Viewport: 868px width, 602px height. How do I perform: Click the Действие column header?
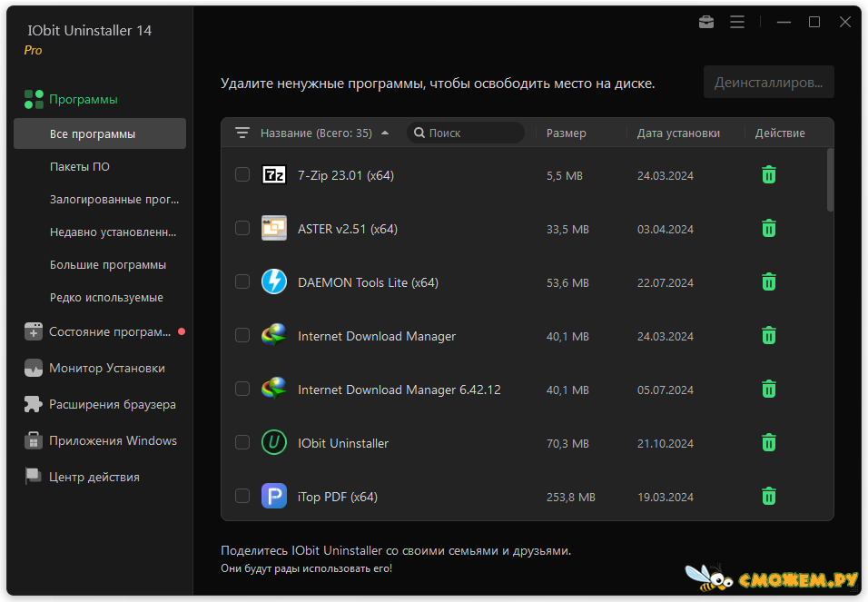click(x=780, y=133)
